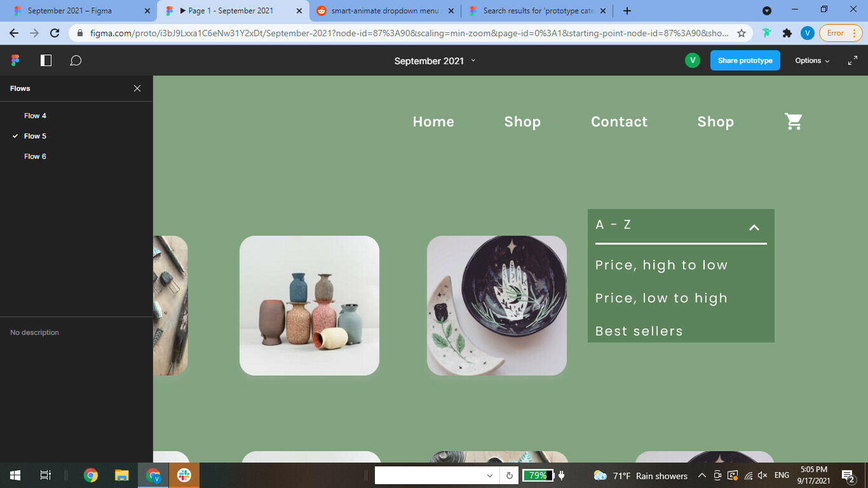868x488 pixels.
Task: Choose Best sellers sort option
Action: point(639,331)
